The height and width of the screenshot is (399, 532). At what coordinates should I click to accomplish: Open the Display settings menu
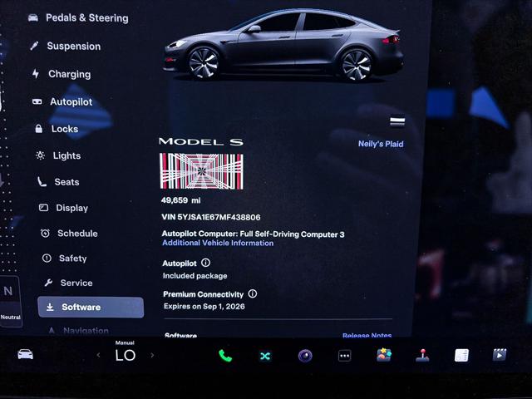[x=63, y=208]
